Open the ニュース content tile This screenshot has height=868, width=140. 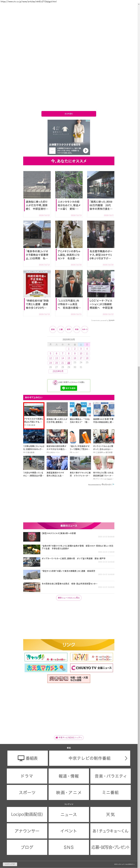69,814
